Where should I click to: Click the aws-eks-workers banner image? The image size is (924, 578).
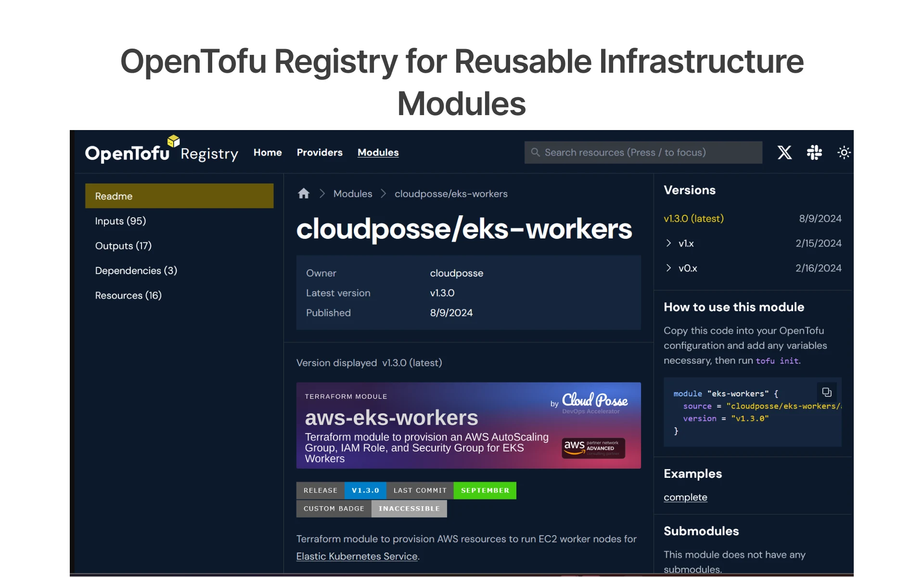pos(468,425)
